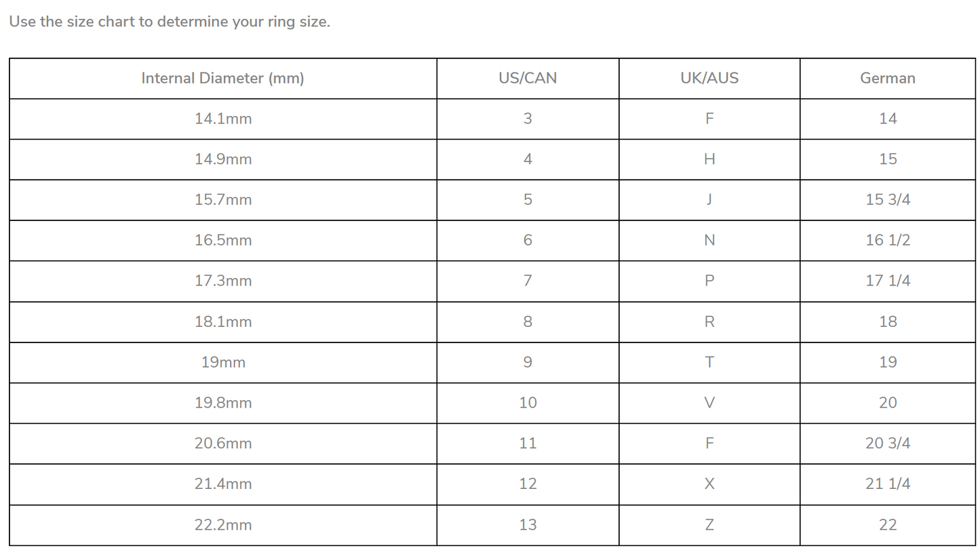Click German size 17 1/4 cell
This screenshot has height=550, width=980.
click(x=887, y=281)
